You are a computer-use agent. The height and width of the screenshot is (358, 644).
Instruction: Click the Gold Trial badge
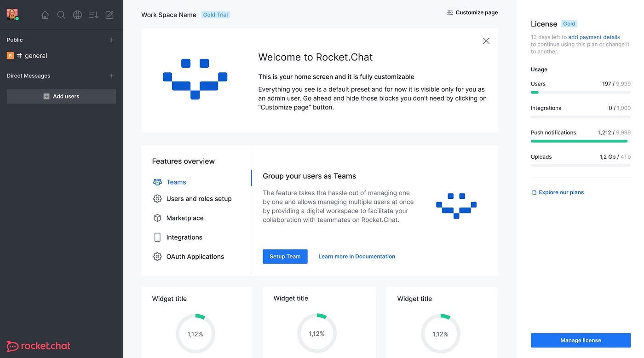[x=215, y=15]
